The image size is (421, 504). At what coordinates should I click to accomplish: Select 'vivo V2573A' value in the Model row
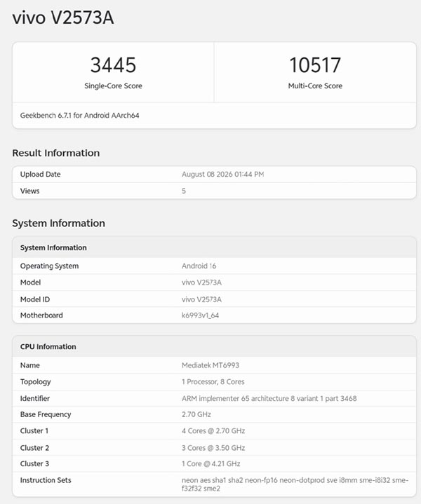[x=201, y=282]
